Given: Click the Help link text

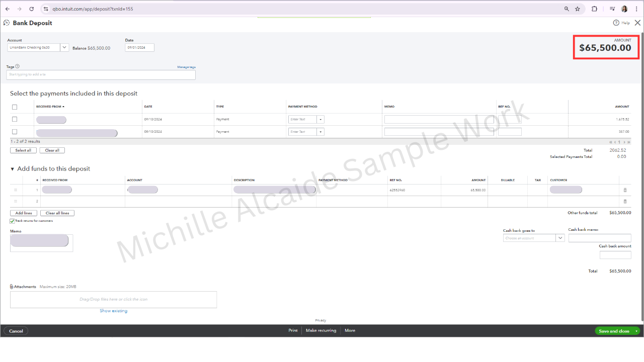Looking at the screenshot, I should (x=625, y=23).
